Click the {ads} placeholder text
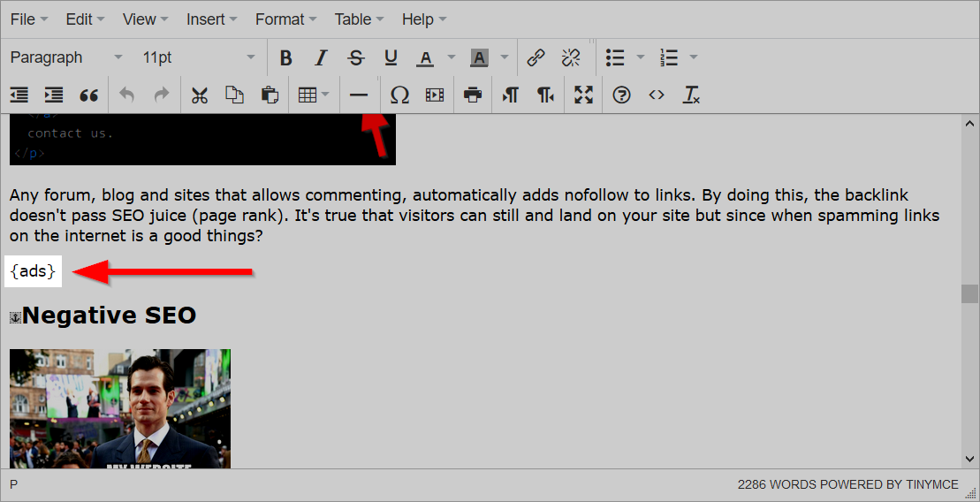980x502 pixels. pos(33,271)
